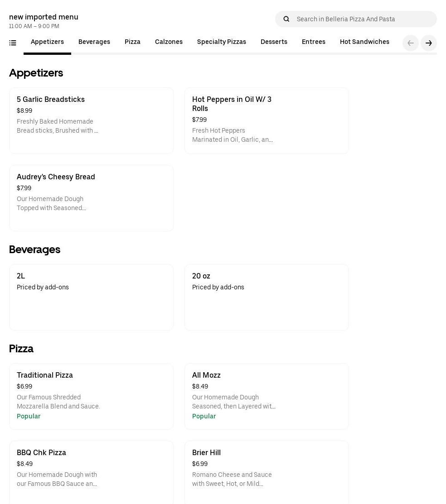Jump to the Desserts tab
The height and width of the screenshot is (504, 446).
pos(274,42)
